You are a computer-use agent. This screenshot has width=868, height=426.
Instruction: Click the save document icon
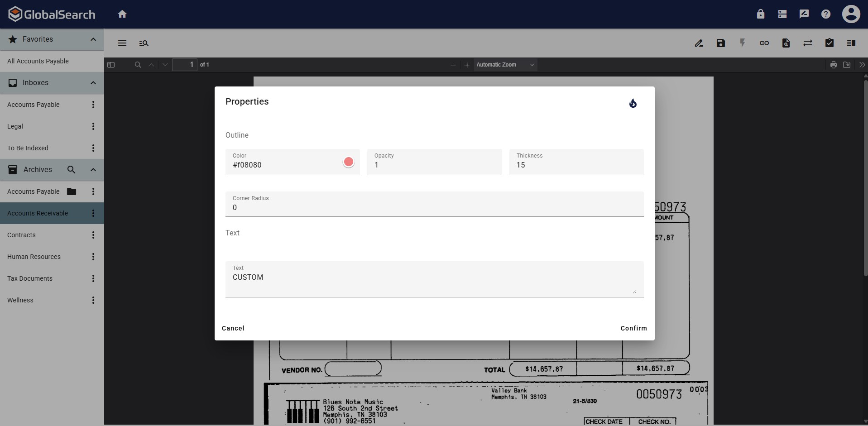[x=720, y=43]
